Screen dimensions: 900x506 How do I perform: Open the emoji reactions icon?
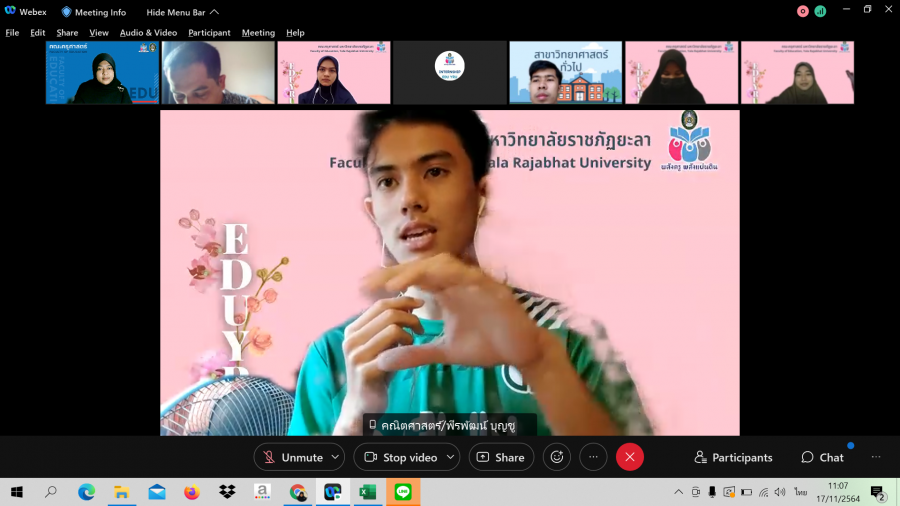tap(557, 457)
